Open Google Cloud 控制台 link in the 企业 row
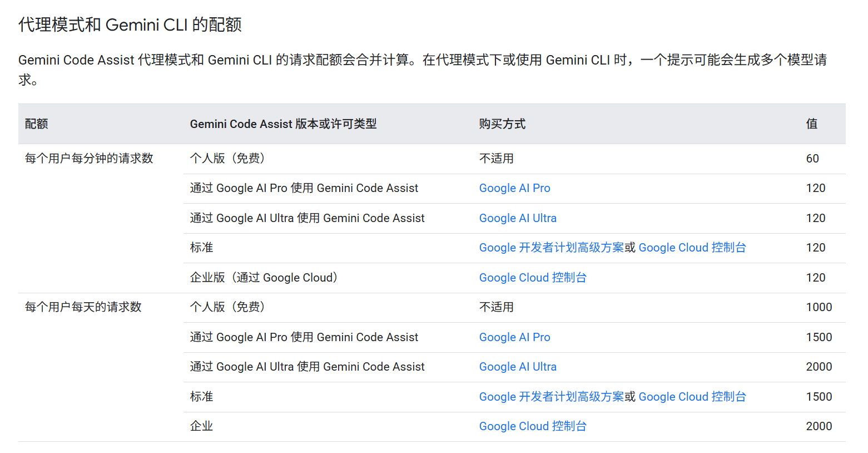Screen dimensions: 868x453 (x=533, y=426)
